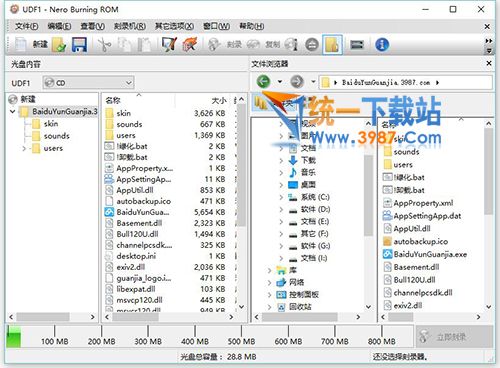
Task: Select the sounds folder in disc contents list
Action: (x=129, y=124)
